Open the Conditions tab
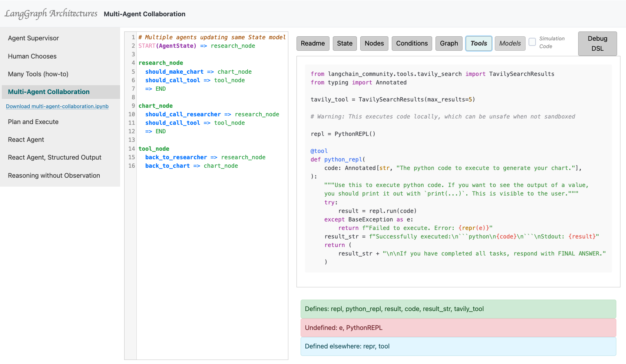626x364 pixels. (x=412, y=43)
